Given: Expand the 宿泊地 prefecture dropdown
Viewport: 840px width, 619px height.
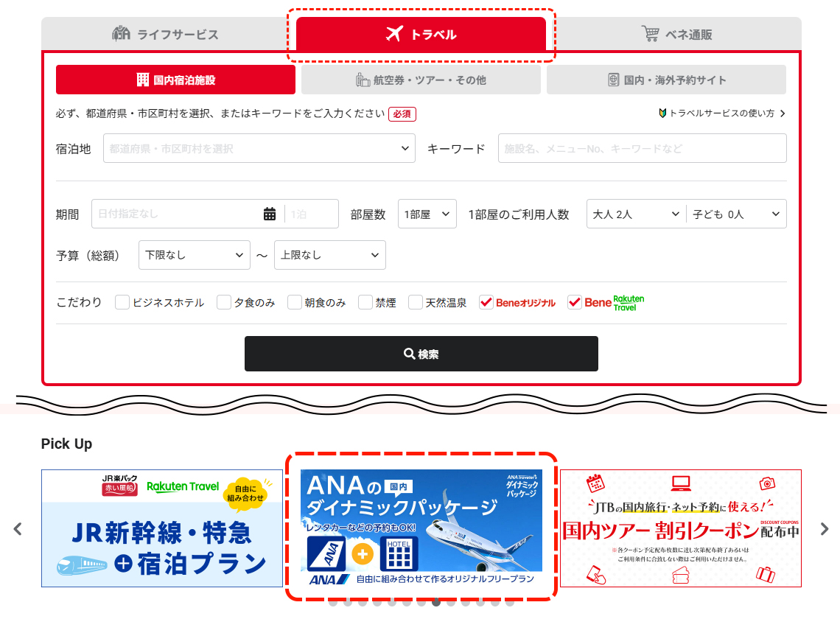Looking at the screenshot, I should [x=259, y=148].
